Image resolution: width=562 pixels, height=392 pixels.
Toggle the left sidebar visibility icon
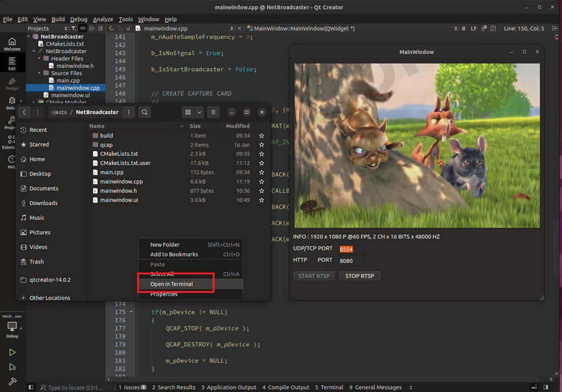click(31, 387)
